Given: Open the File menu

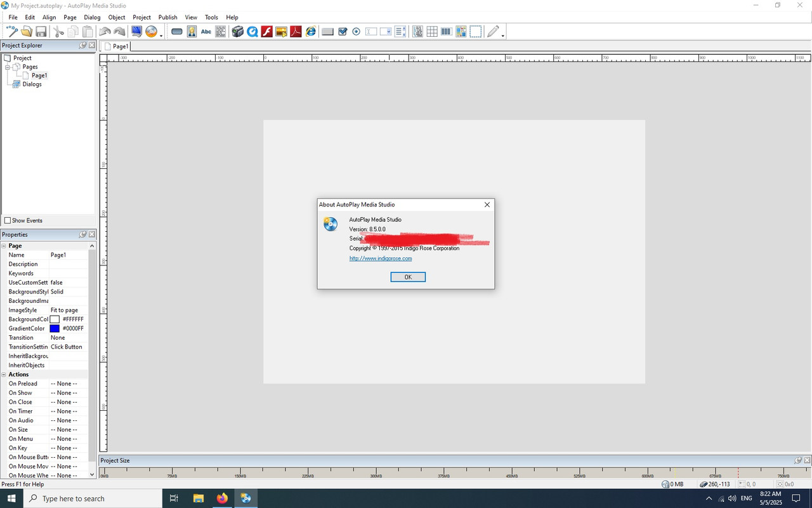Looking at the screenshot, I should coord(13,17).
